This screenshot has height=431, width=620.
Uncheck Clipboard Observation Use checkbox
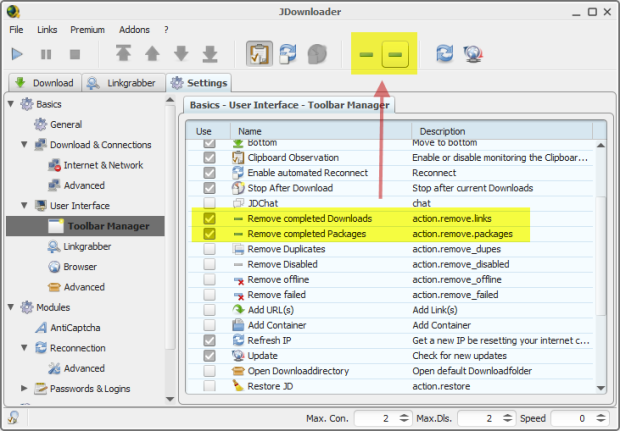pyautogui.click(x=209, y=157)
